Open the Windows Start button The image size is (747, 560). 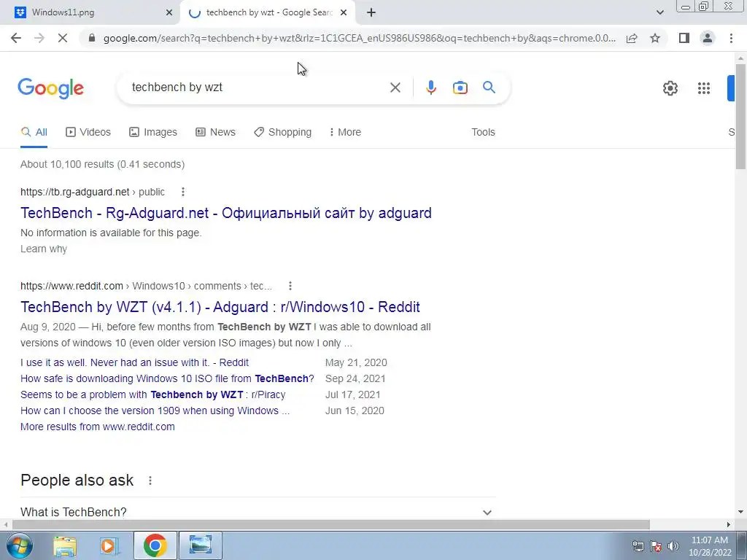tap(20, 545)
